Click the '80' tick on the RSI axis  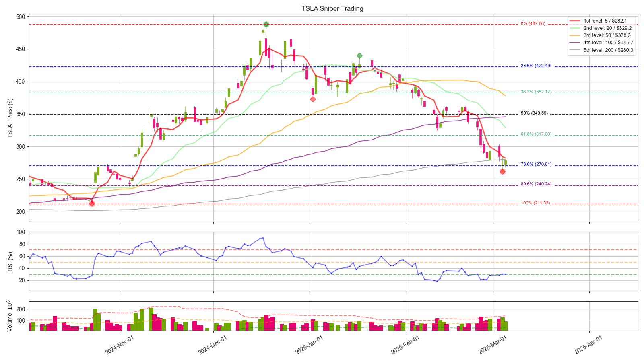[x=22, y=244]
